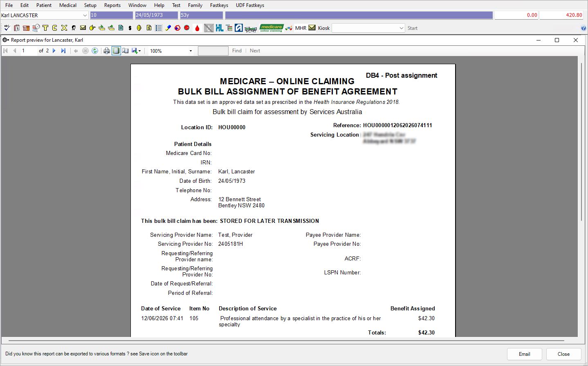Click the 420.80 balance field
Screen dimensions: 588x366
(x=561, y=15)
